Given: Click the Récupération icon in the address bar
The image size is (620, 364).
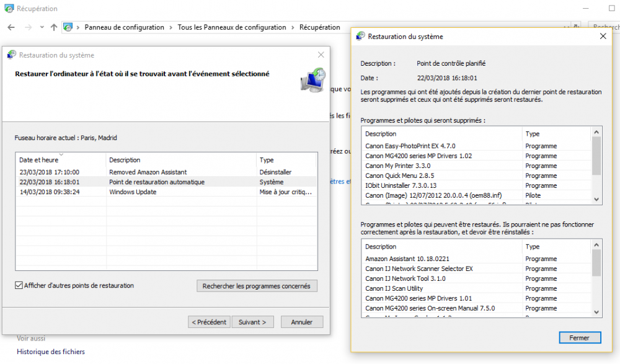Looking at the screenshot, I should 69,27.
